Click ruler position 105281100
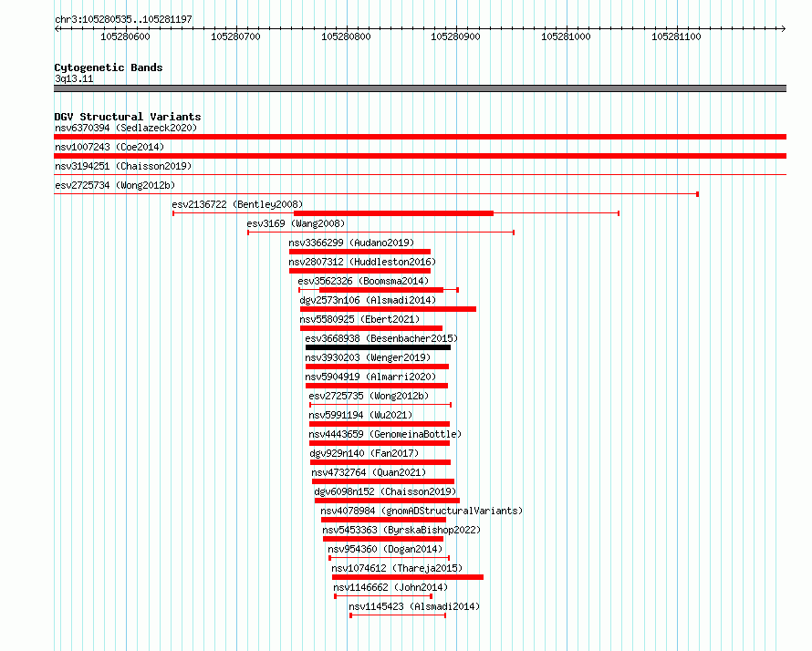The image size is (812, 651). pos(676,36)
